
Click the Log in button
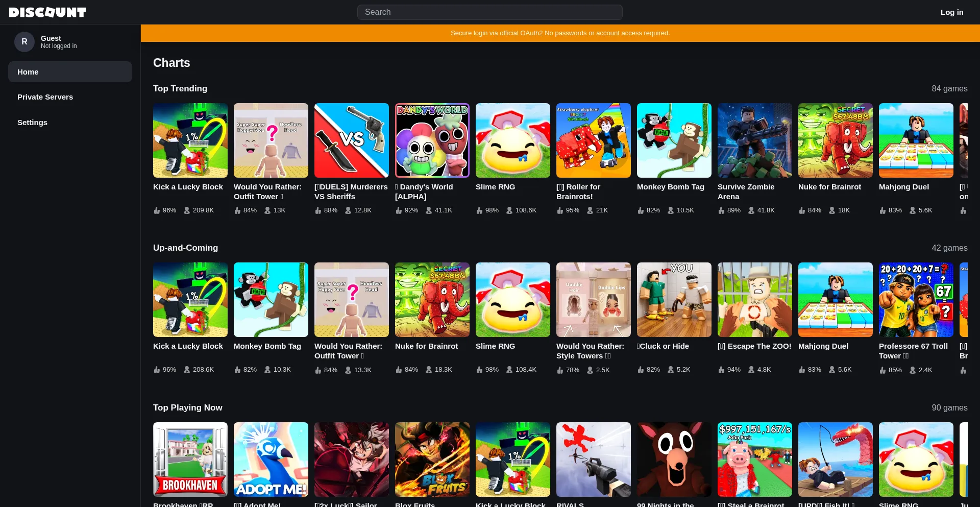(x=952, y=12)
